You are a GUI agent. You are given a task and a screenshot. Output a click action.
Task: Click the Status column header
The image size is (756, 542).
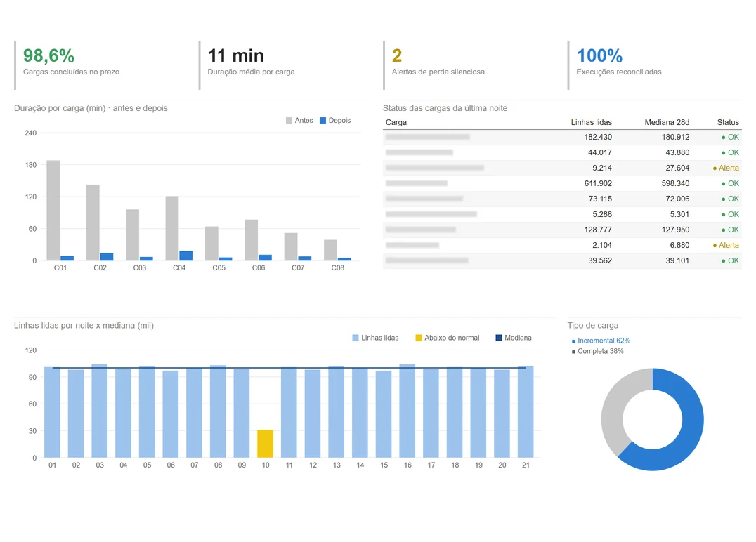728,122
